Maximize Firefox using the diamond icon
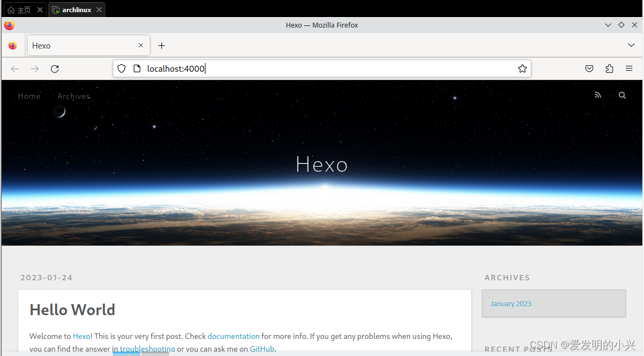 621,25
